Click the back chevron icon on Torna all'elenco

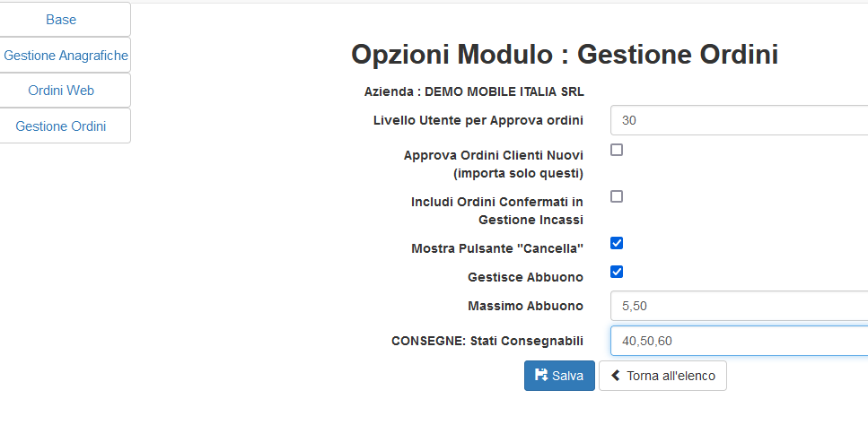tap(616, 376)
